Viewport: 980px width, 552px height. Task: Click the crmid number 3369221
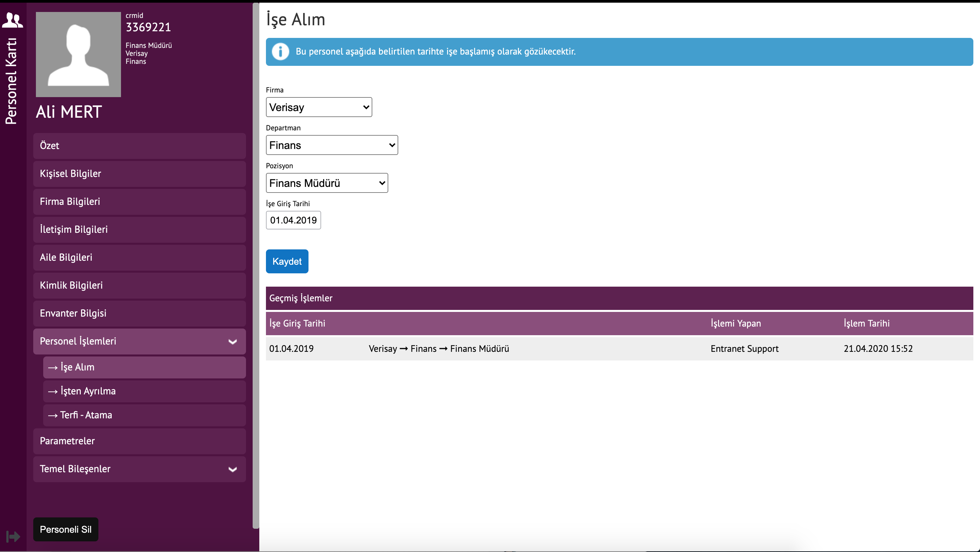[148, 27]
